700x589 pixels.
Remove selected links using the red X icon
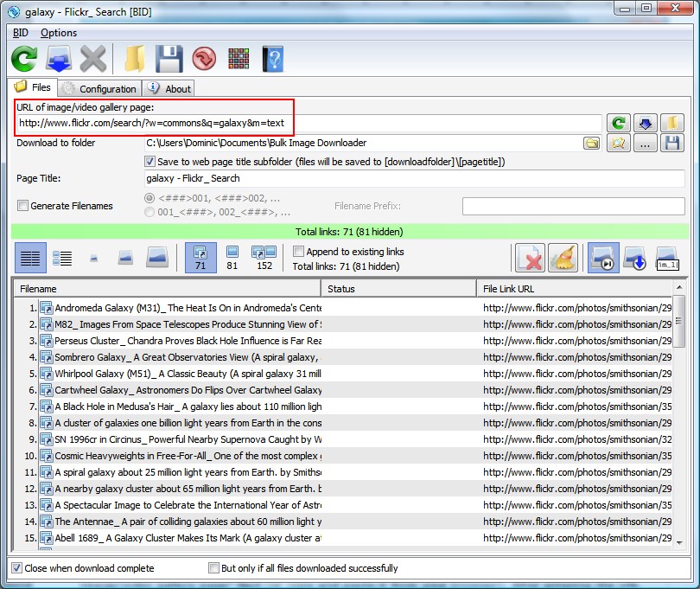[x=530, y=258]
